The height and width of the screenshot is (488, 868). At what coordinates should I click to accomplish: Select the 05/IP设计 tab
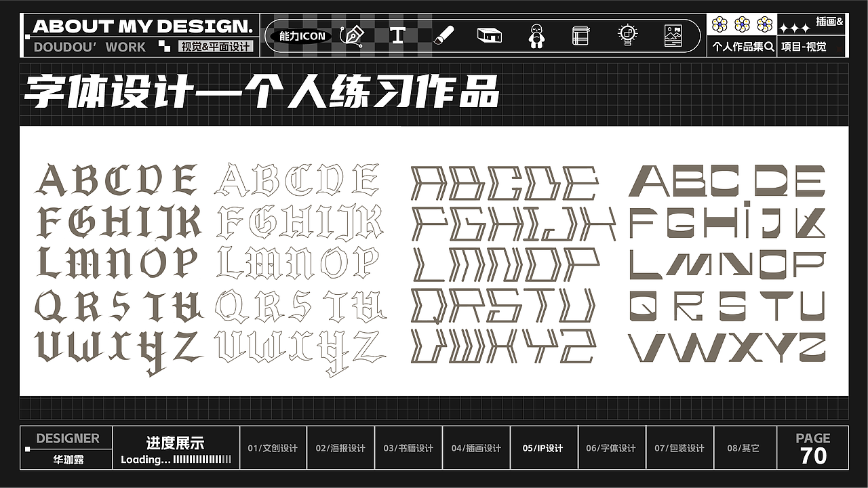pos(543,448)
